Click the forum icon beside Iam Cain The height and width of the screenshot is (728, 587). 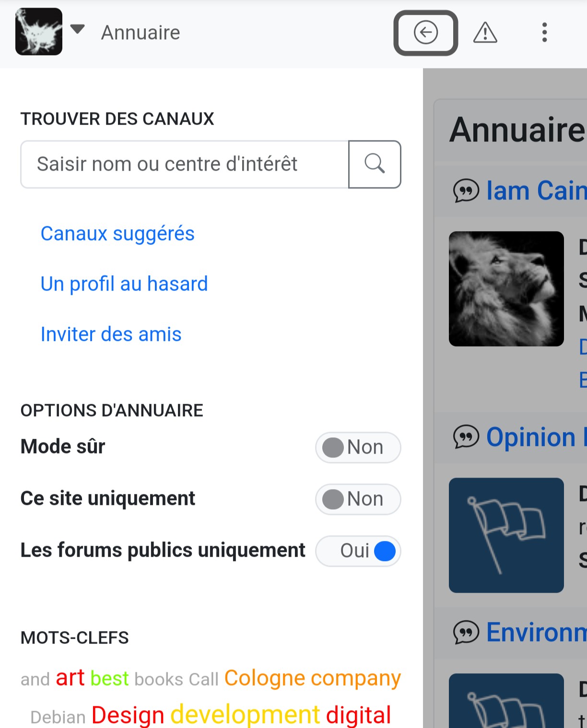click(x=466, y=190)
